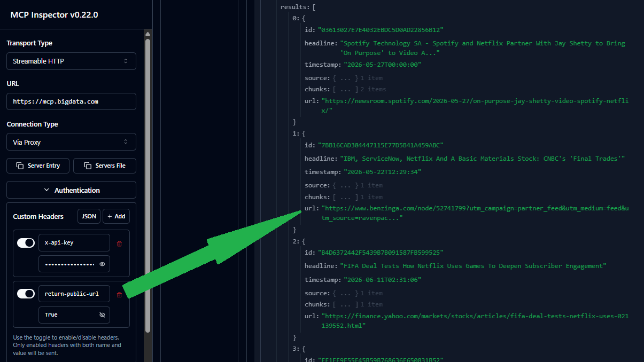Edit the return-public-url header name field

coord(74,294)
